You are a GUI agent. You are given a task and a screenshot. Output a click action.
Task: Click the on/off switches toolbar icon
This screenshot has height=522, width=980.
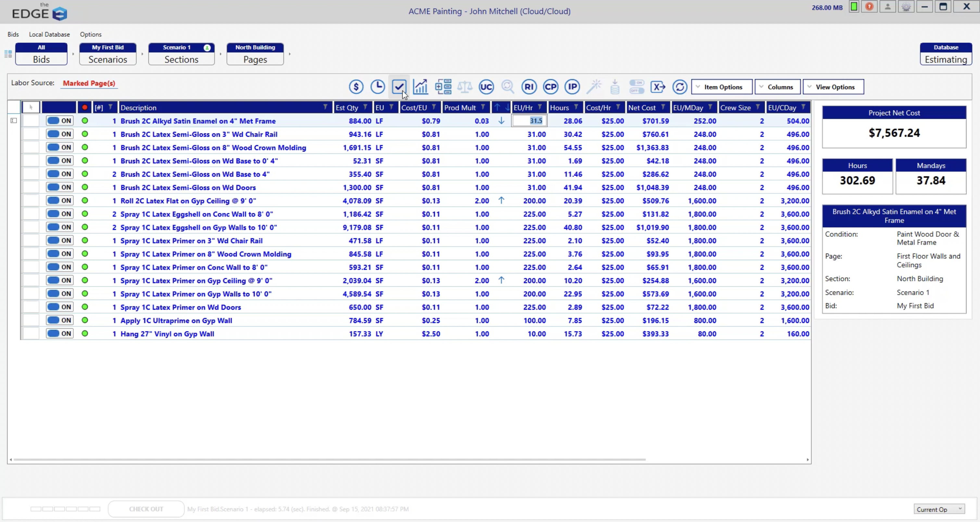[x=636, y=87]
